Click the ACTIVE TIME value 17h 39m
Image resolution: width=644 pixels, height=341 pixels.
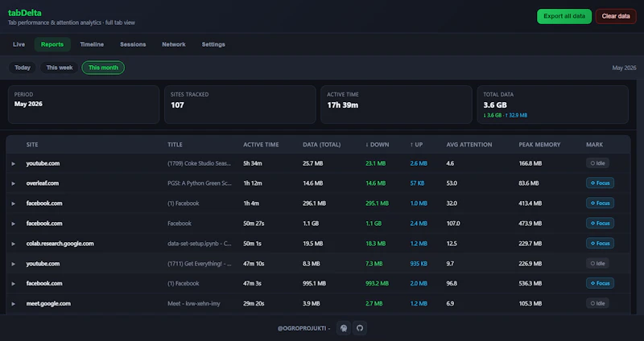click(x=343, y=105)
